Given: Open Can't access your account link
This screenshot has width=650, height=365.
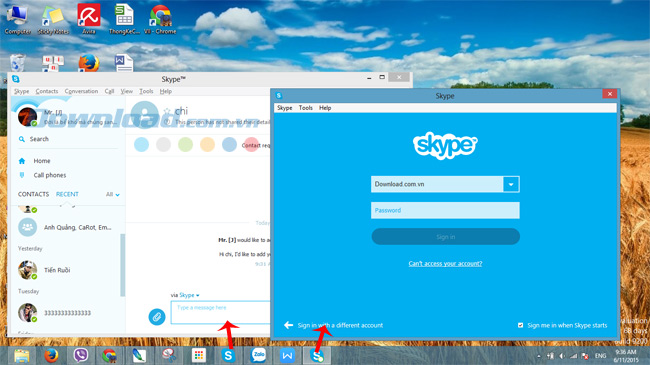Looking at the screenshot, I should click(x=445, y=263).
